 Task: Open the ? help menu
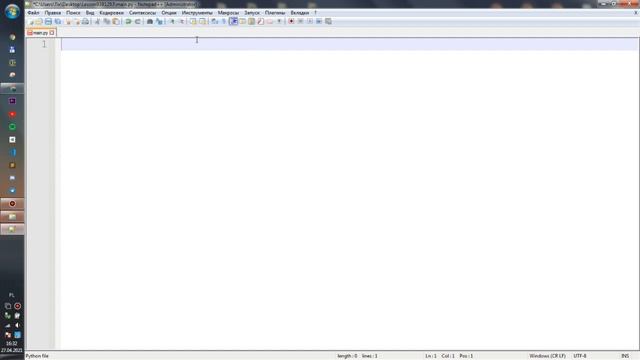316,13
